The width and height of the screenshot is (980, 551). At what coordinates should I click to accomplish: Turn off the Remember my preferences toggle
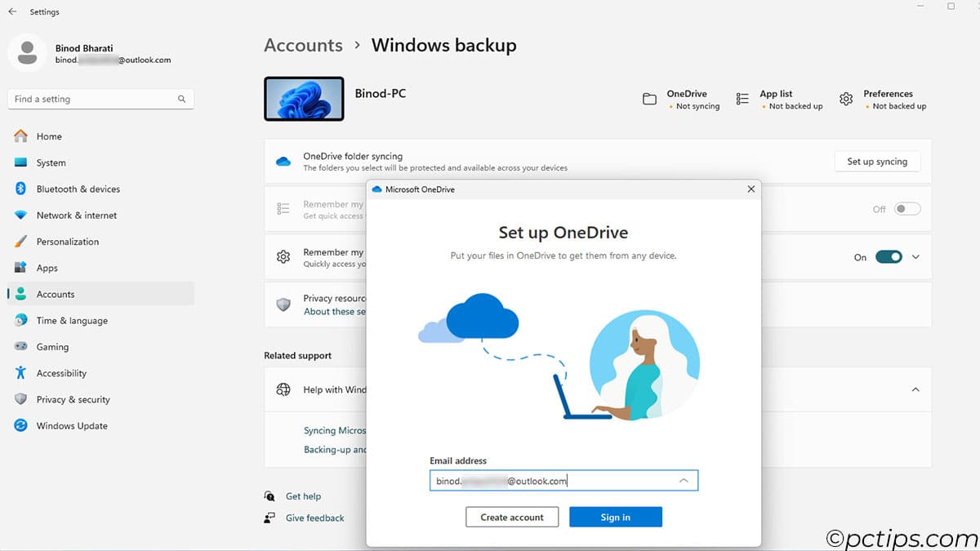pyautogui.click(x=889, y=257)
